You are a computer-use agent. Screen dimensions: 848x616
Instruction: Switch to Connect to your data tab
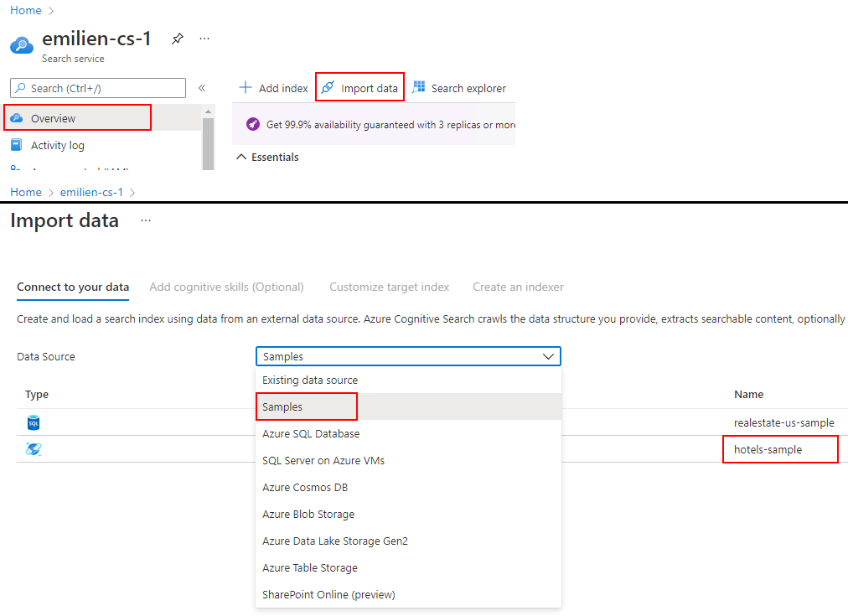(73, 287)
